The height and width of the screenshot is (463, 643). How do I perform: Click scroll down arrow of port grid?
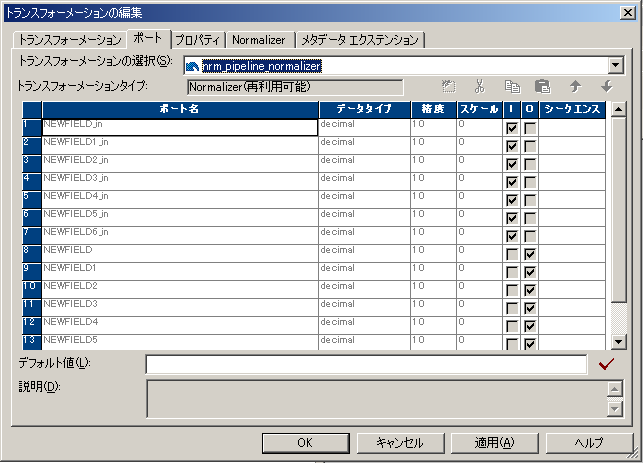(x=617, y=342)
